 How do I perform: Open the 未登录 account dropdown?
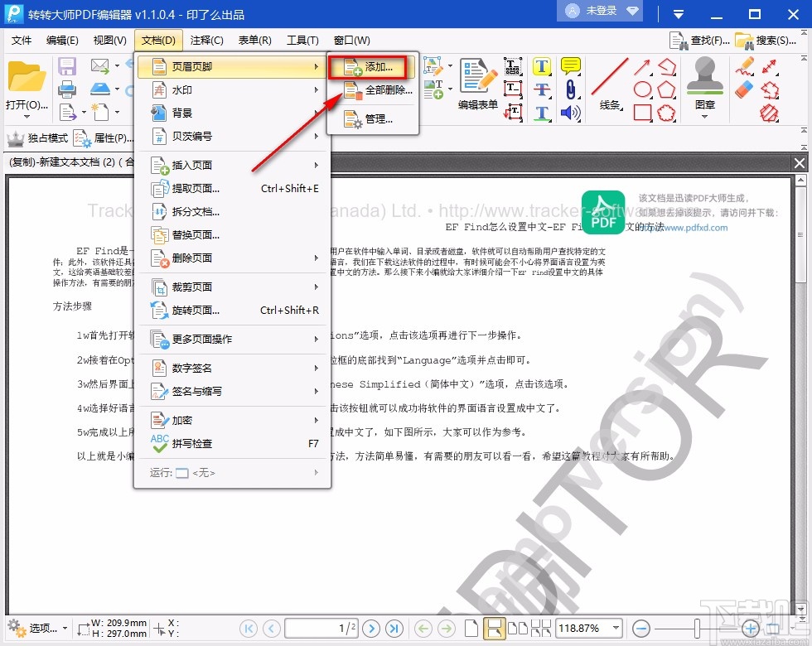[599, 11]
